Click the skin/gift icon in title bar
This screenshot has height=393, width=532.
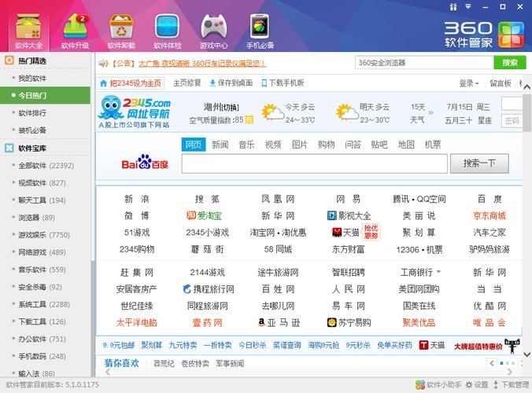click(x=453, y=7)
